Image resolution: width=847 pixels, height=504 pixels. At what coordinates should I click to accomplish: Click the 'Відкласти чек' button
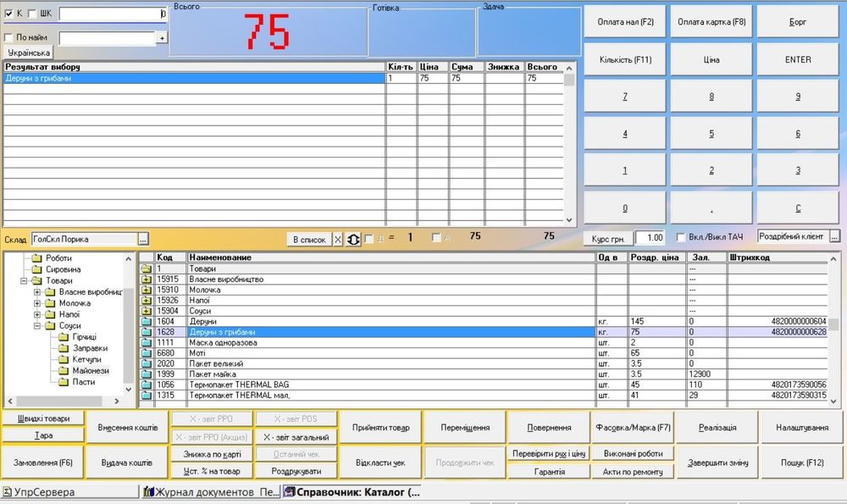click(380, 462)
